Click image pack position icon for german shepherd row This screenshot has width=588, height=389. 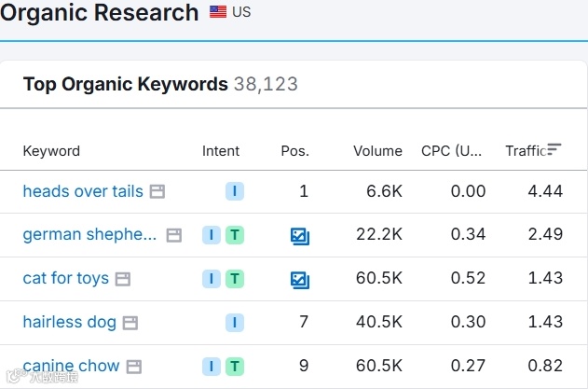(299, 235)
